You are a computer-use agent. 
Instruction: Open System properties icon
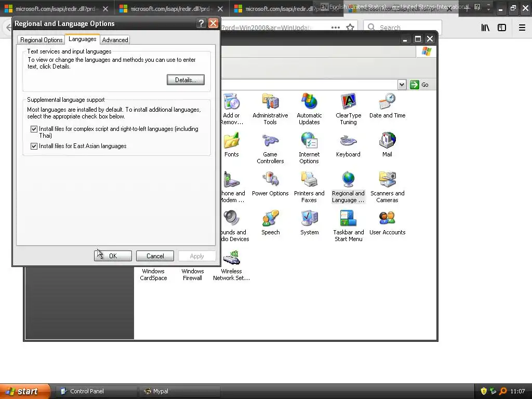[309, 219]
